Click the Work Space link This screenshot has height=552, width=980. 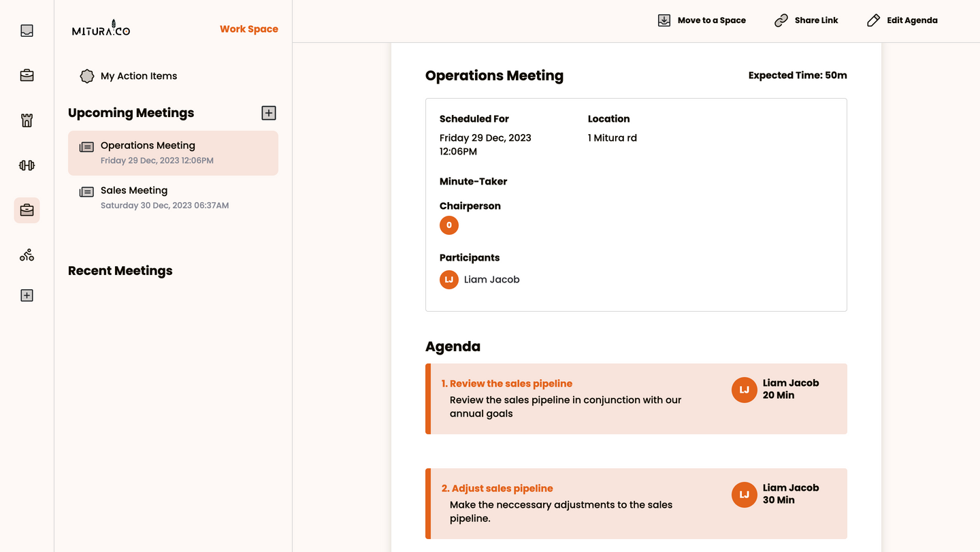[x=248, y=29]
